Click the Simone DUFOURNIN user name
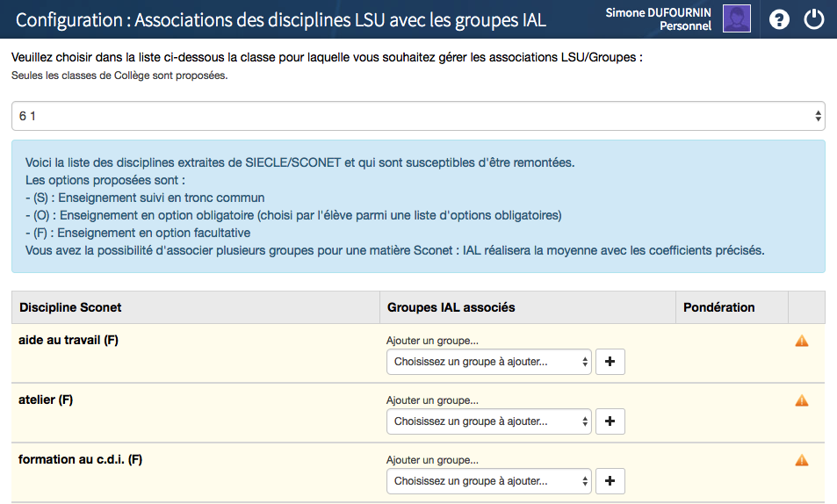Screen dimensions: 837x504 pos(658,12)
